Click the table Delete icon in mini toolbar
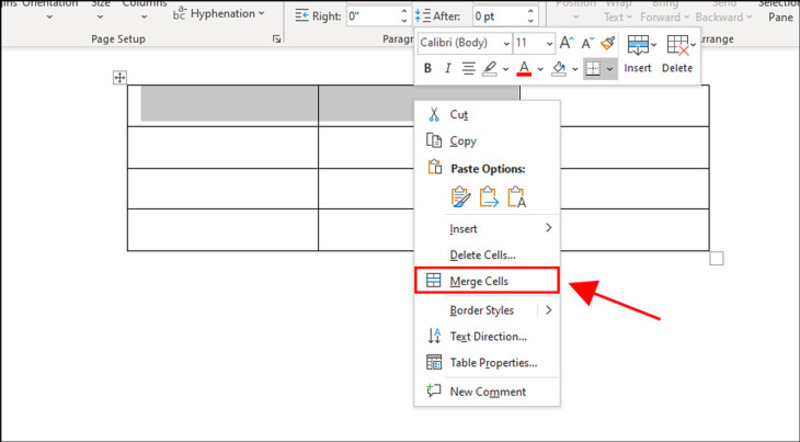Screen dimensions: 800x442 pyautogui.click(x=677, y=54)
